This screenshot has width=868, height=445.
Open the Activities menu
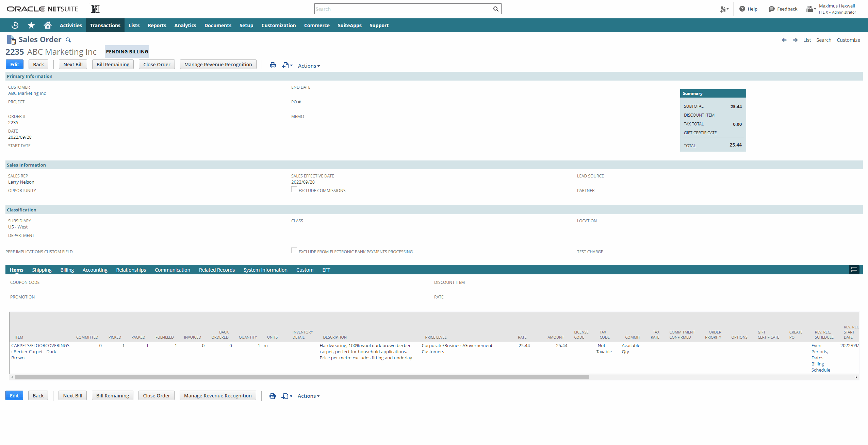coord(71,25)
